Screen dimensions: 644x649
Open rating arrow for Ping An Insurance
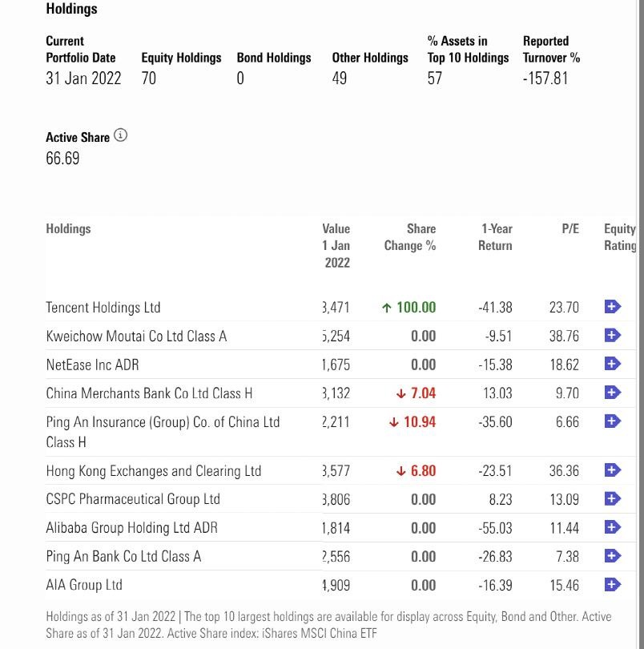613,421
